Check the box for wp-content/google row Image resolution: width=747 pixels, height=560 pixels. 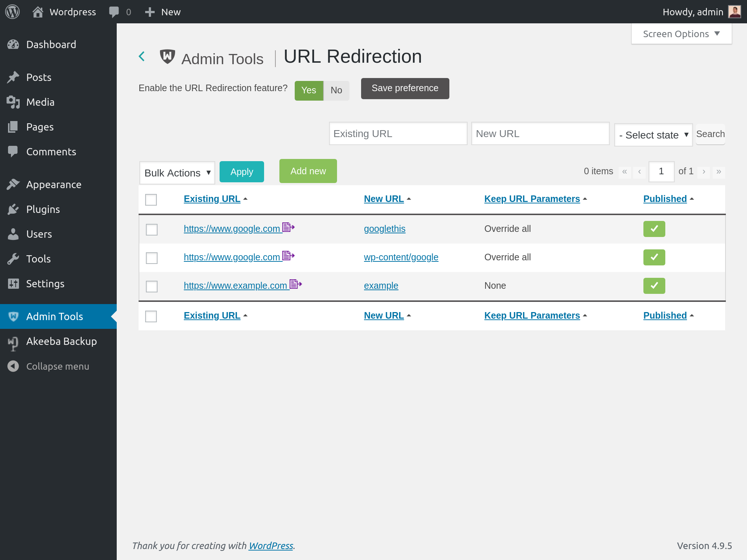point(152,258)
